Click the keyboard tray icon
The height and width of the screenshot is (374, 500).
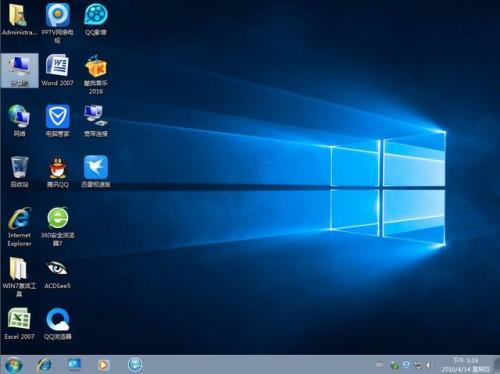tap(379, 365)
